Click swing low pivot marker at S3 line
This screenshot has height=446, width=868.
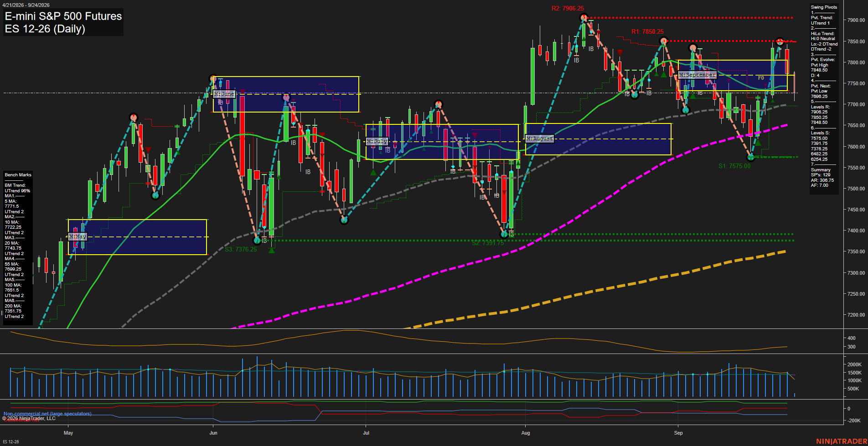coord(257,240)
